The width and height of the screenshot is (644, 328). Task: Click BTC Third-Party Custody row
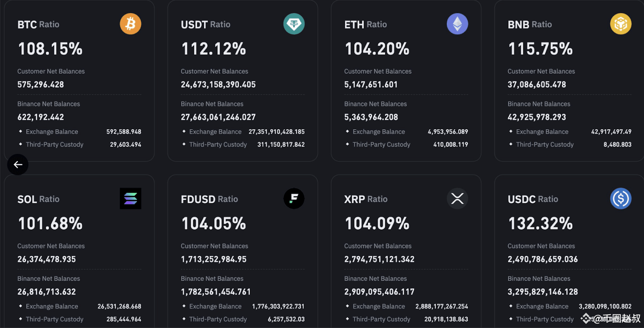click(80, 144)
